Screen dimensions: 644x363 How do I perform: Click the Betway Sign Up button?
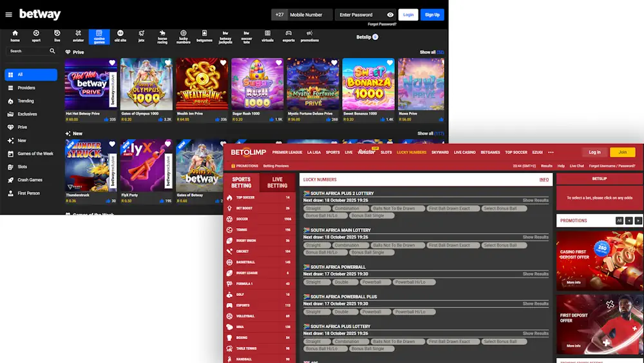(432, 15)
